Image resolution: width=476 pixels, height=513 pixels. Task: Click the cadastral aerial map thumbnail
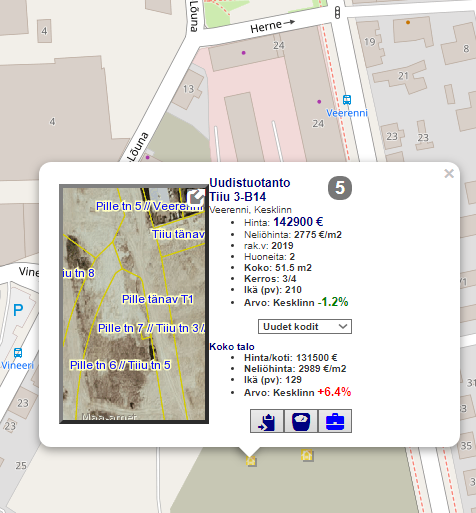point(134,304)
